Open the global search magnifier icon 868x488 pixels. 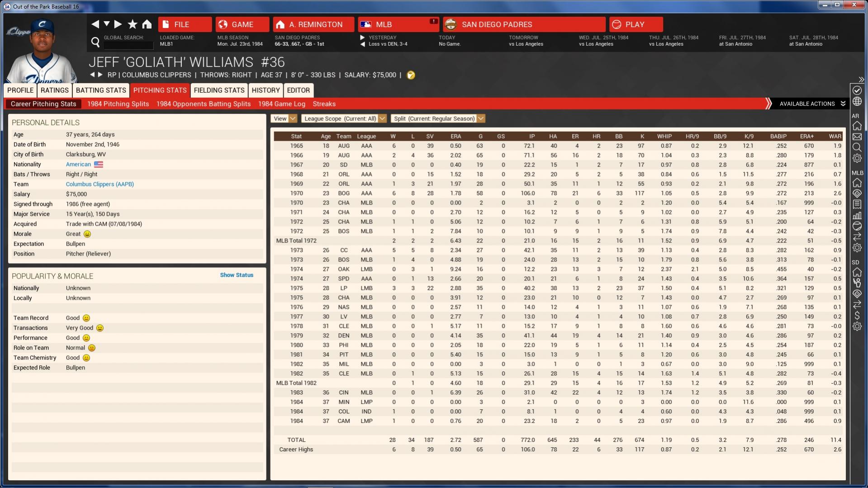[95, 43]
